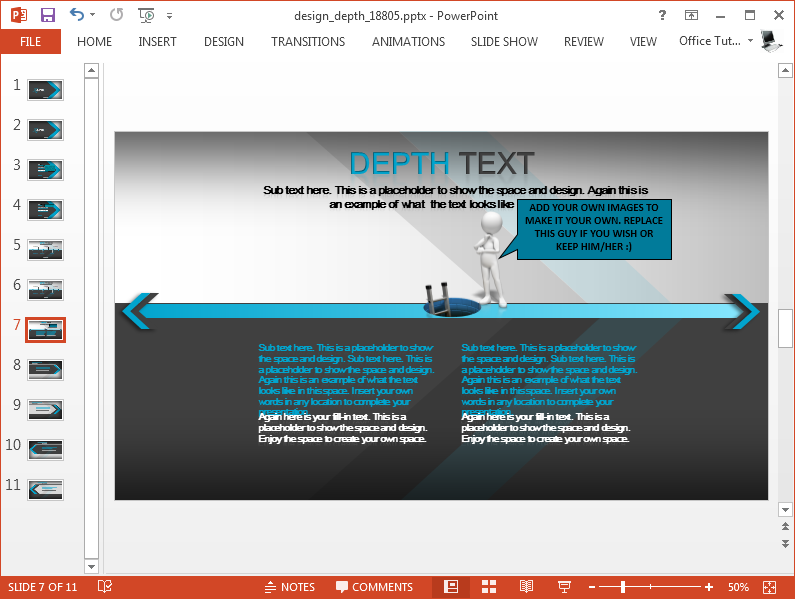Switch to the TRANSITIONS ribbon tab

coord(308,41)
